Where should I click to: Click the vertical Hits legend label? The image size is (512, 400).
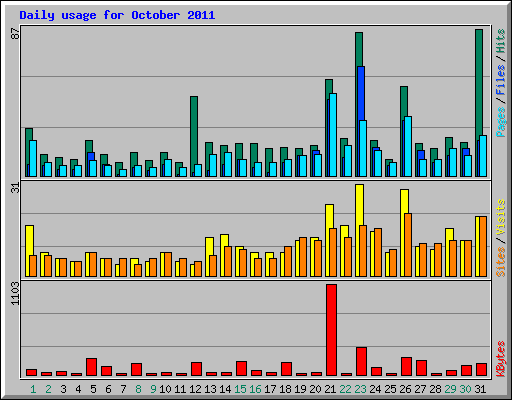pos(501,41)
